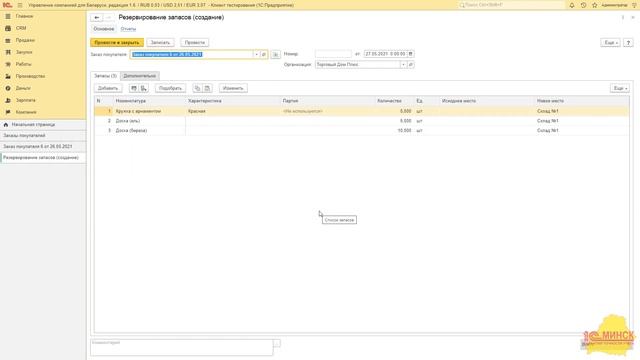Expand the Организация dropdown arrow

pos(403,64)
